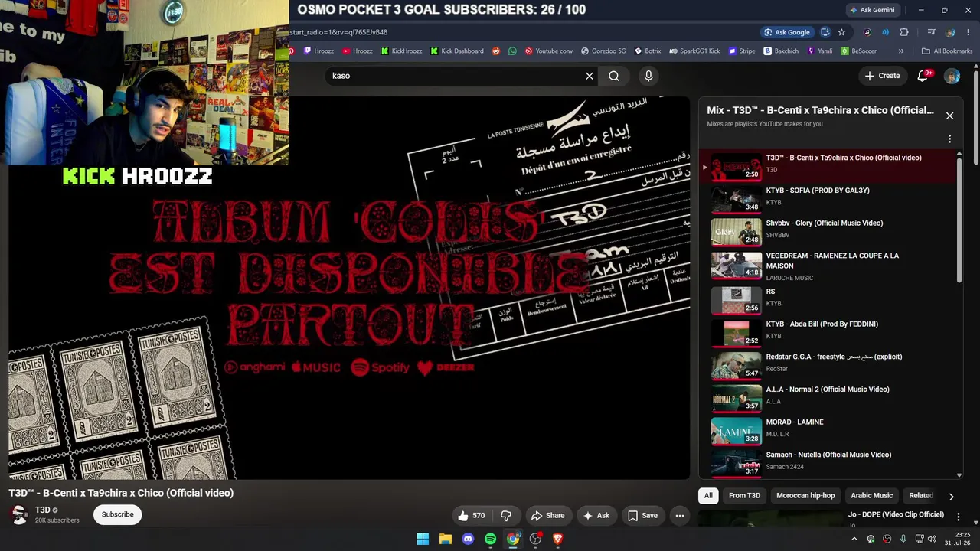980x551 pixels.
Task: Open Windows Start menu
Action: tap(423, 539)
